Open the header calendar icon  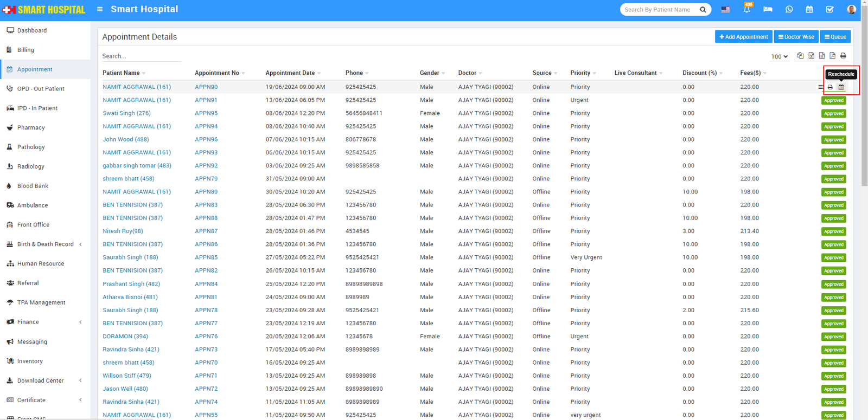[809, 10]
